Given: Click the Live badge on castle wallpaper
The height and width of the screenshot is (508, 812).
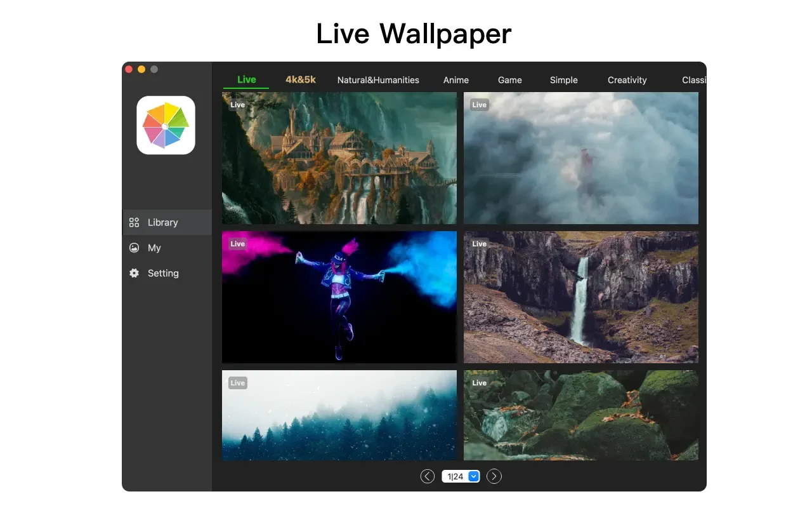Looking at the screenshot, I should tap(237, 105).
